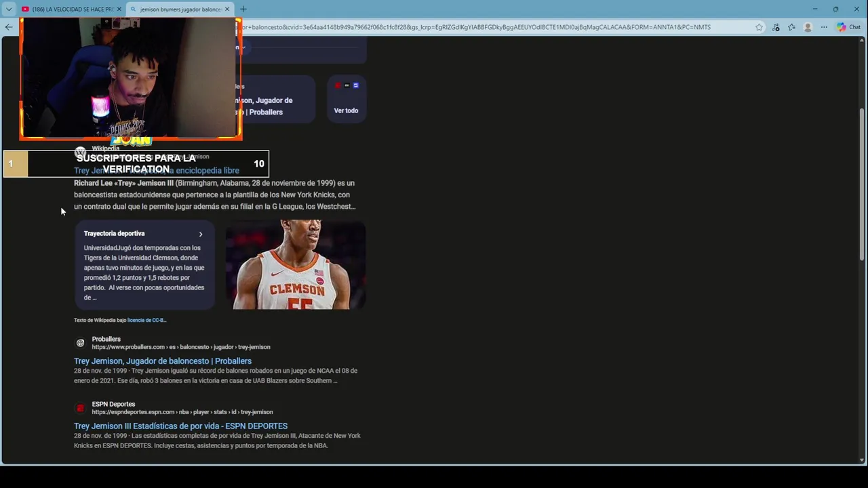Add page to favorites star
This screenshot has height=488, width=868.
click(759, 27)
